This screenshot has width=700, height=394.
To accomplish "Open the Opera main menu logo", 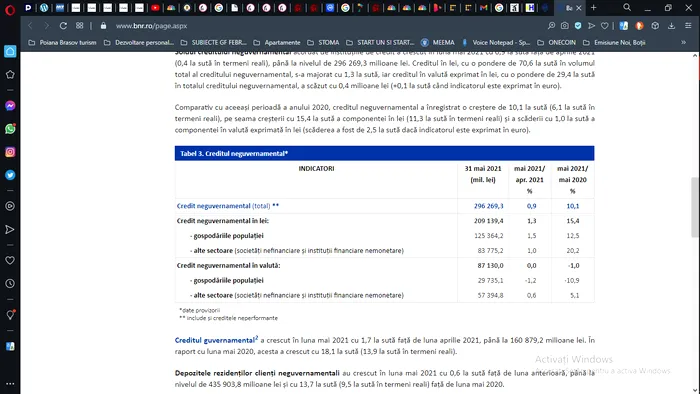I will [x=10, y=9].
